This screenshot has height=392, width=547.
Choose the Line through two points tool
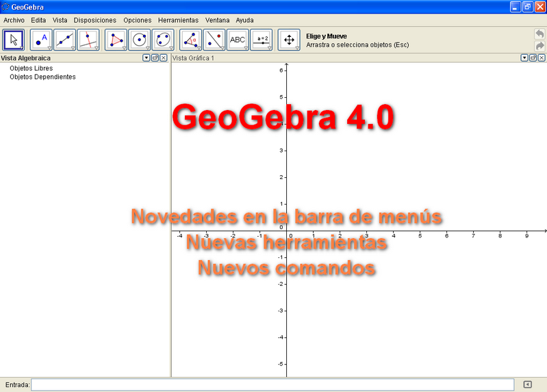coord(65,40)
